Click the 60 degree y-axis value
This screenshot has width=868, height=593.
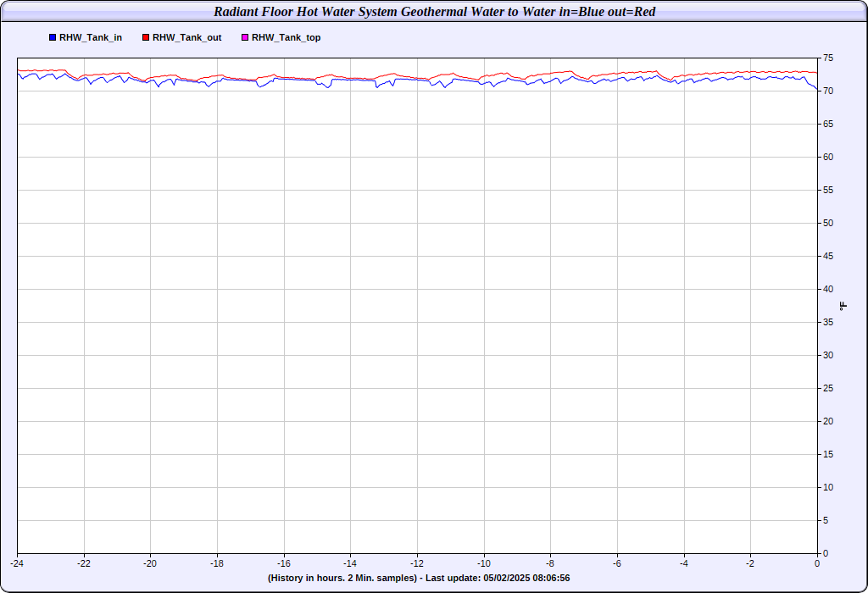point(828,157)
